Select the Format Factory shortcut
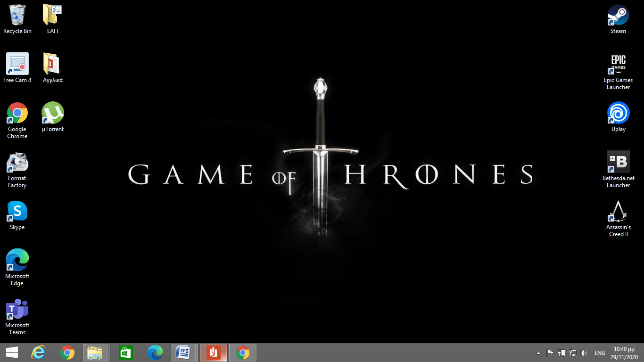The image size is (644, 362). (x=17, y=163)
